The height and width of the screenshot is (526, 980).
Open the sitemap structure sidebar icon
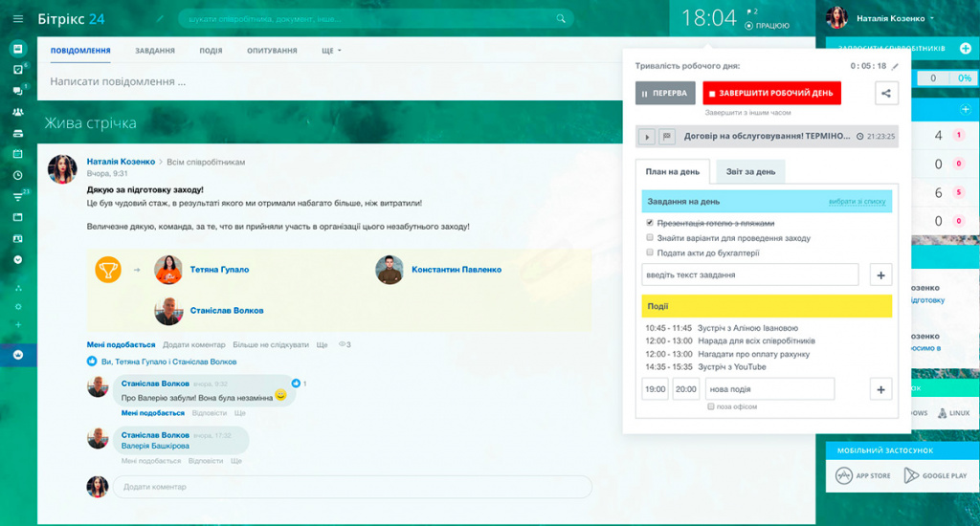17,288
